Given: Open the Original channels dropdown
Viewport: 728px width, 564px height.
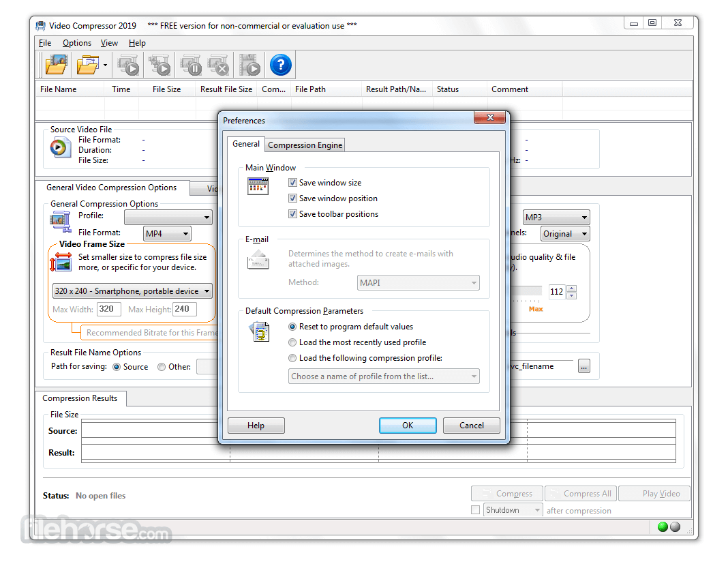Looking at the screenshot, I should pos(565,234).
